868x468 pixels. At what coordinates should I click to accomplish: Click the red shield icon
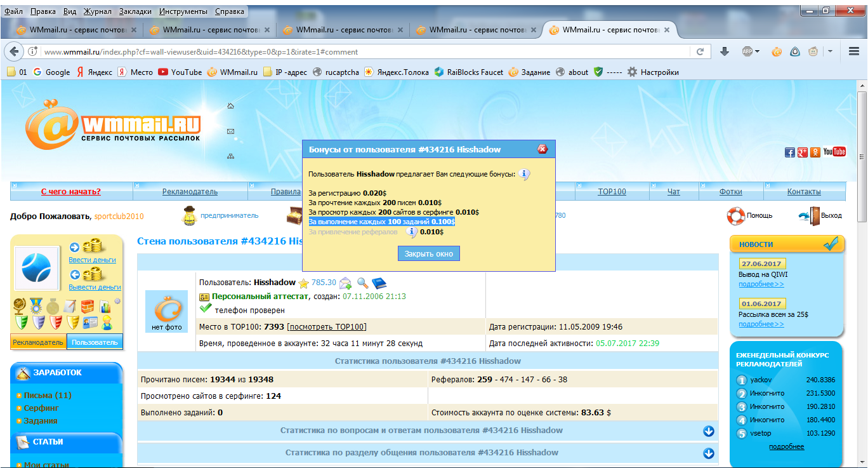(55, 322)
